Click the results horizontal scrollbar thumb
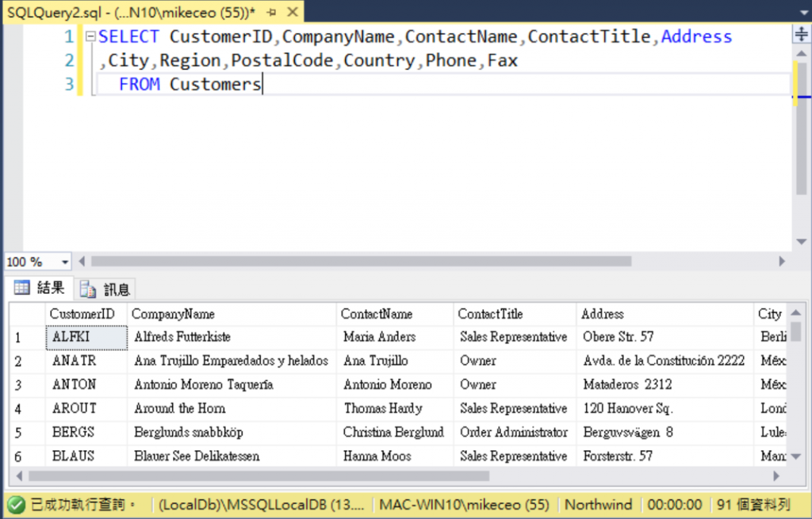This screenshot has width=812, height=519. coord(259,475)
